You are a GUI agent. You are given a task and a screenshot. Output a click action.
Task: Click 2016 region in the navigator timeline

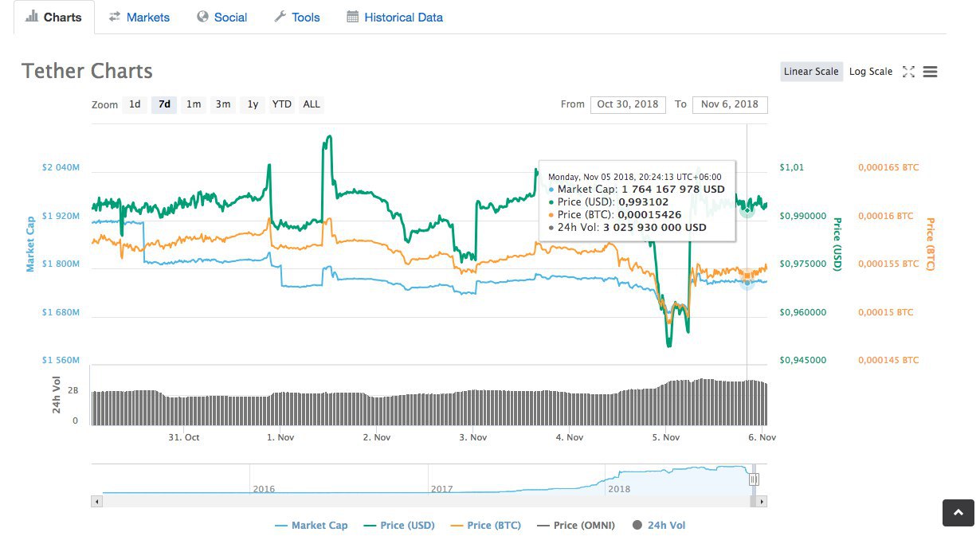[x=264, y=489]
